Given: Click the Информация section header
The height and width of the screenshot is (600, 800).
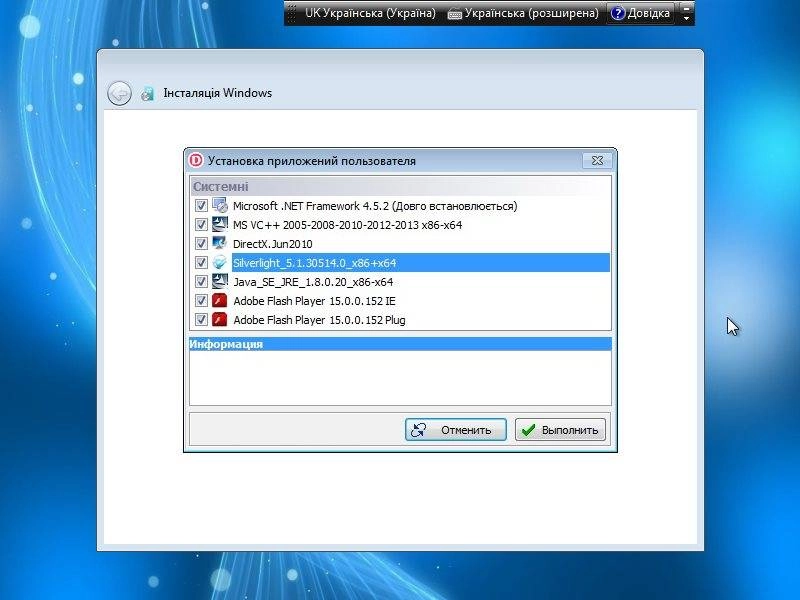Looking at the screenshot, I should point(400,344).
